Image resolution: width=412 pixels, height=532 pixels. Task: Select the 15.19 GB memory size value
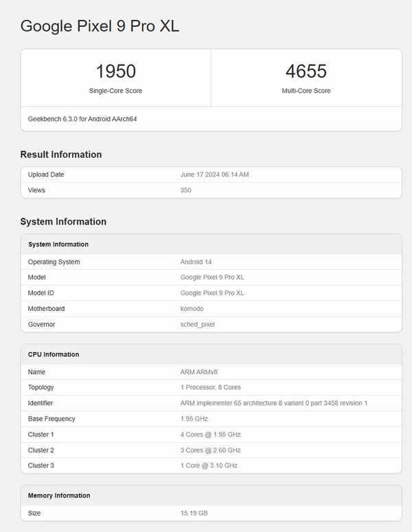194,513
